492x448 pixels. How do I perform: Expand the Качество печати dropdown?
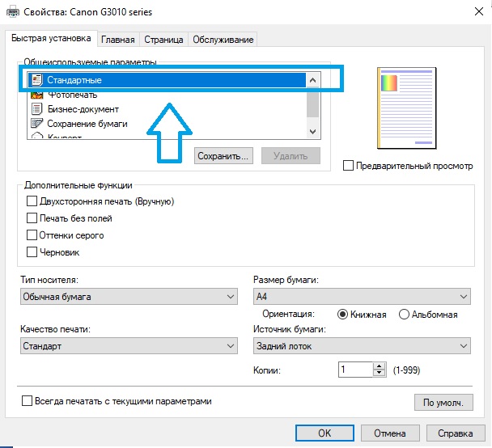click(x=128, y=346)
